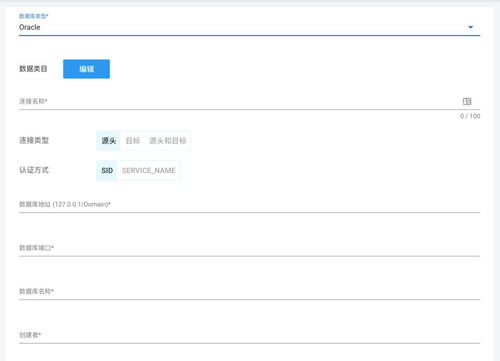Select SID authentication method
500x361 pixels.
coord(107,170)
